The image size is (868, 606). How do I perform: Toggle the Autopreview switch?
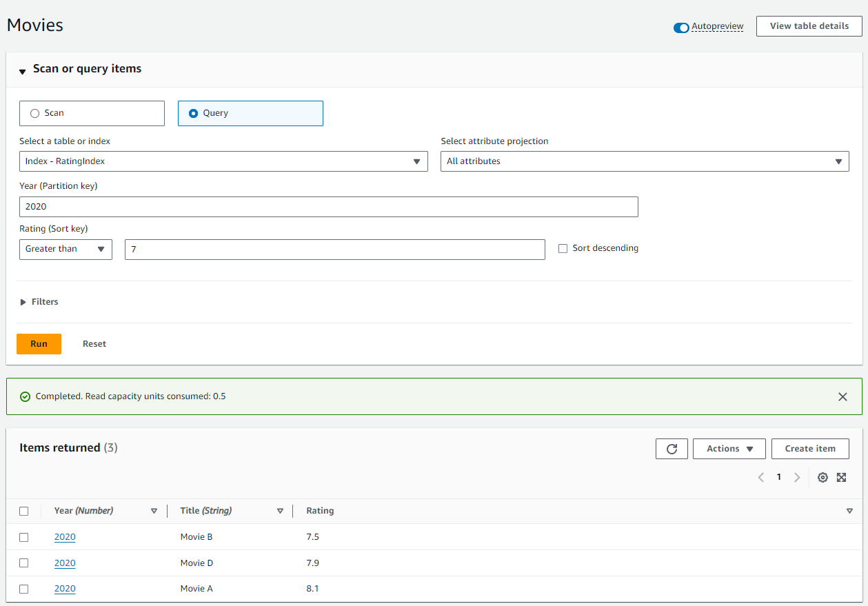681,28
